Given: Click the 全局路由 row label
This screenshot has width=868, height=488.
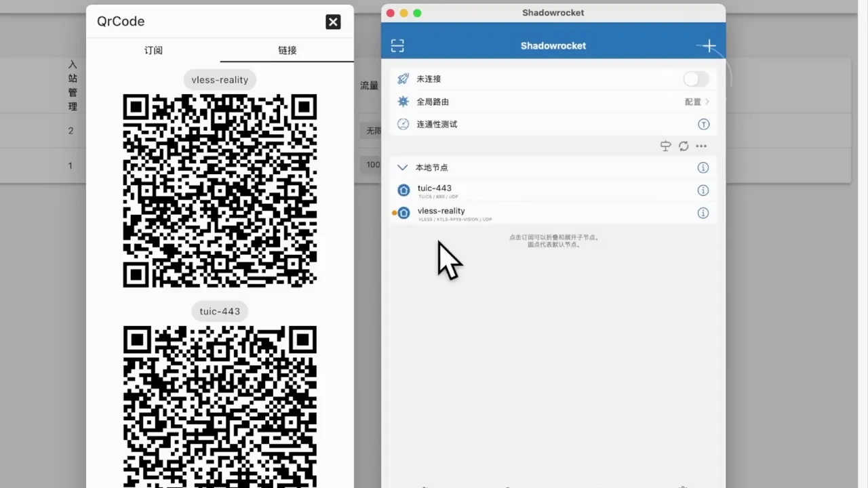Looking at the screenshot, I should [x=433, y=102].
